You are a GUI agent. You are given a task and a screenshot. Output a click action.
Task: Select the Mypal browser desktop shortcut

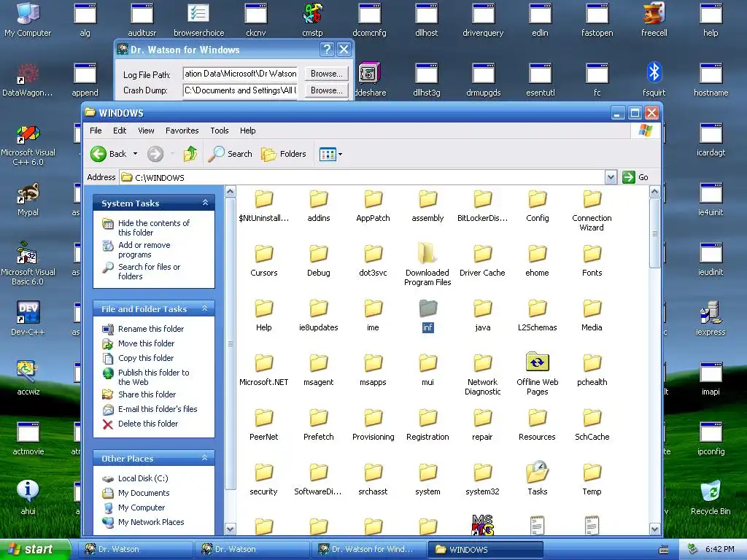pyautogui.click(x=28, y=199)
